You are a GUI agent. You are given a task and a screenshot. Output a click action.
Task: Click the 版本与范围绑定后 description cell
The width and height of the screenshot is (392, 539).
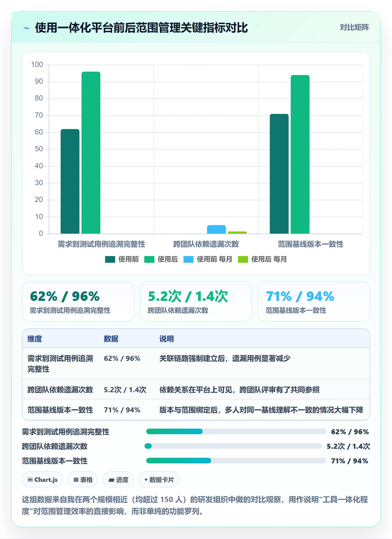(x=261, y=410)
